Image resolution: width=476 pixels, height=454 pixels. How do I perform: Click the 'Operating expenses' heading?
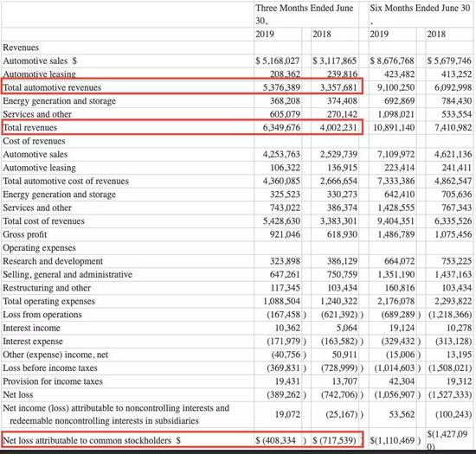(x=40, y=248)
